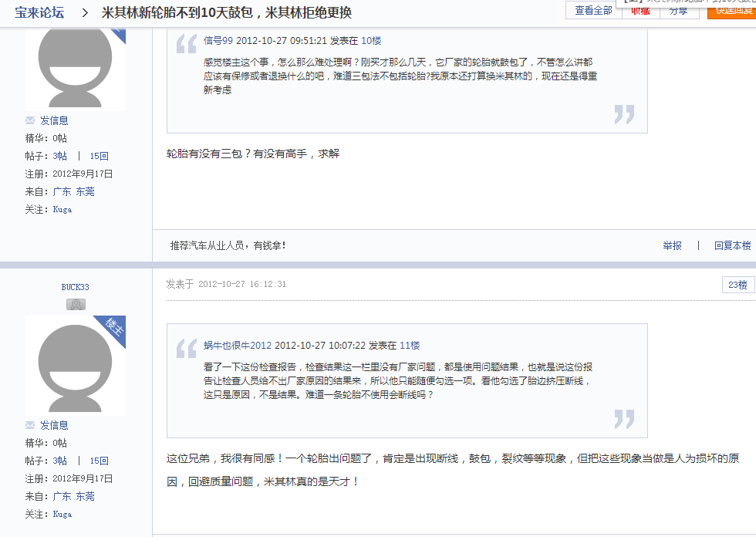Click envelope icon next to lower 发信息
Viewport: 756px width, 537px height.
30,425
